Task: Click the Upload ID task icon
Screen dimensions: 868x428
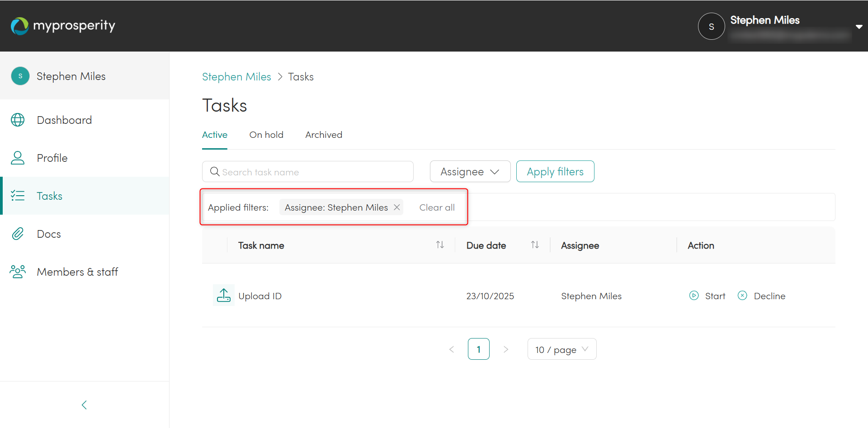Action: [224, 295]
